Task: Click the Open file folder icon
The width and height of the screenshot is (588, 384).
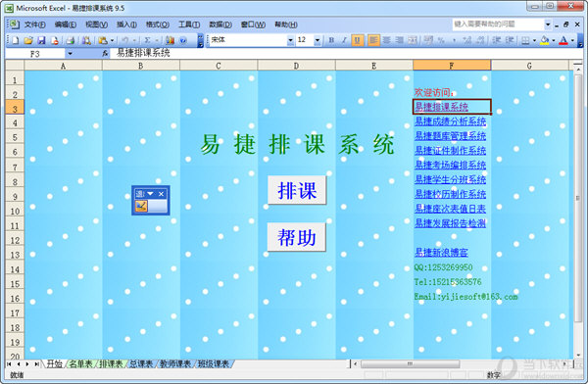Action: (x=28, y=40)
